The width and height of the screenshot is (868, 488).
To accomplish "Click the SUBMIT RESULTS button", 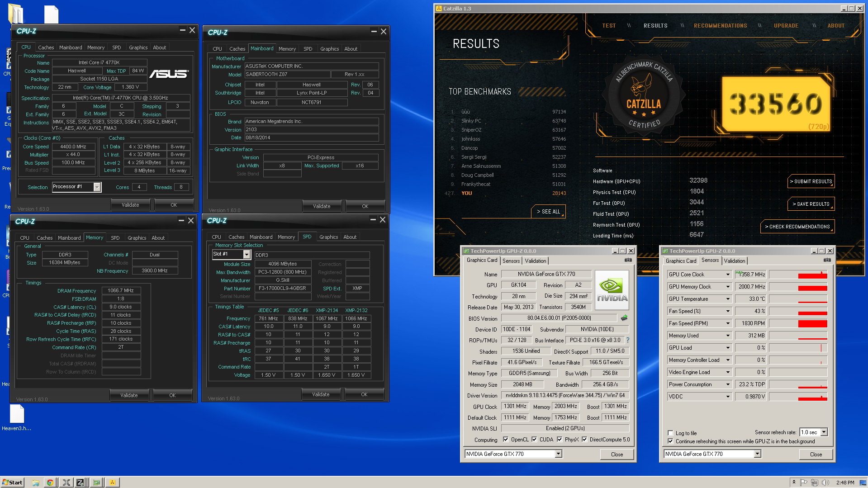I will click(811, 181).
